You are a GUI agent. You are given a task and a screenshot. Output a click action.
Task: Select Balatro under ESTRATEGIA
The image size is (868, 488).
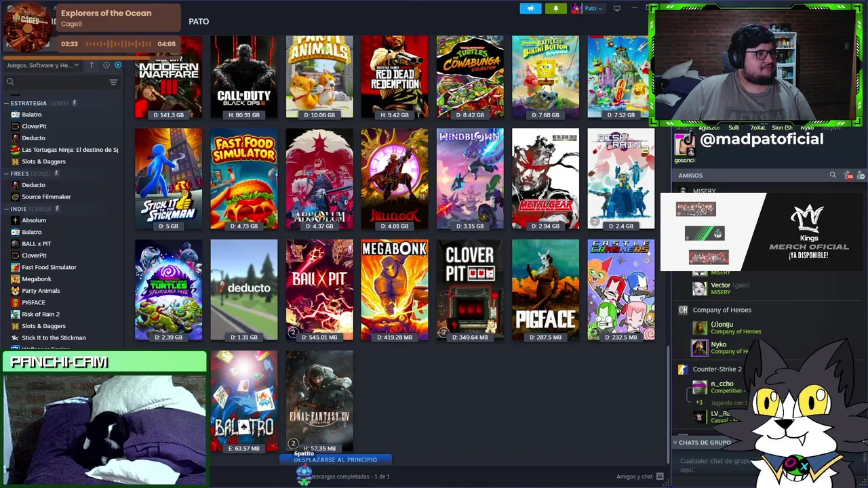[x=32, y=115]
